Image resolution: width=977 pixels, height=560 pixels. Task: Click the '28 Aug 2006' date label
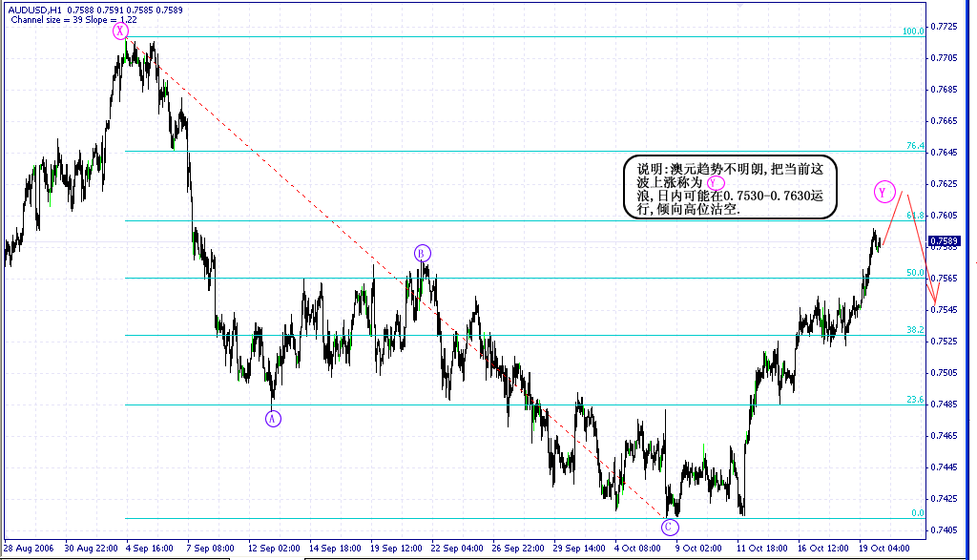coord(29,549)
